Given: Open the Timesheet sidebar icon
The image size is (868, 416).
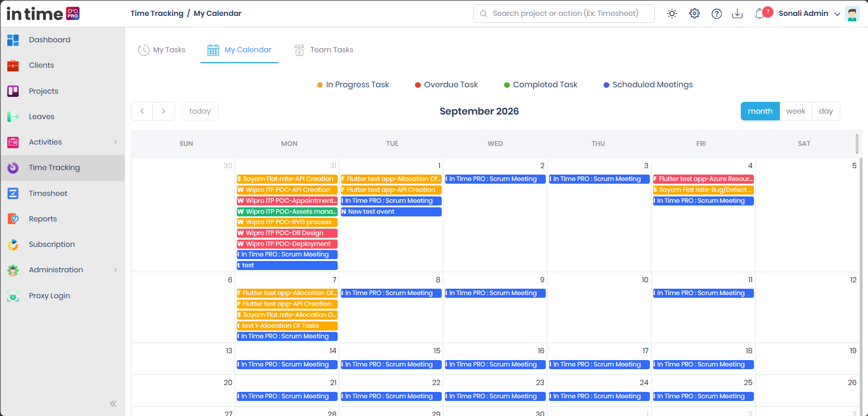Looking at the screenshot, I should pyautogui.click(x=13, y=193).
